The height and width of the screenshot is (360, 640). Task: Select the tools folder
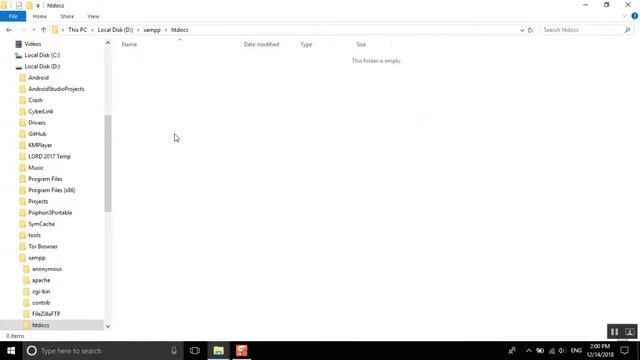tap(34, 235)
